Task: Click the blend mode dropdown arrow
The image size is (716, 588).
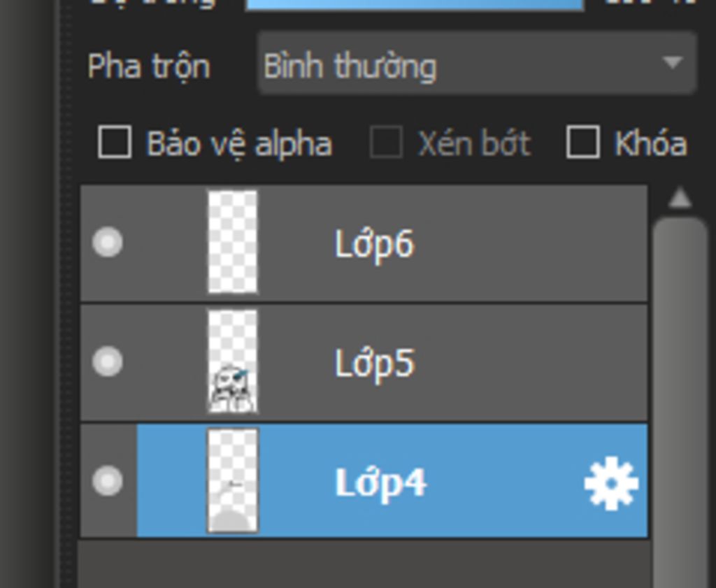Action: [x=672, y=64]
